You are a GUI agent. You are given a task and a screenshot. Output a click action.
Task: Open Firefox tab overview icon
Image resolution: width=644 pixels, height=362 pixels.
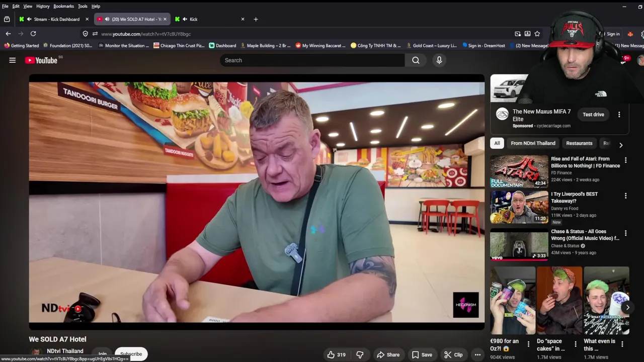[7, 19]
